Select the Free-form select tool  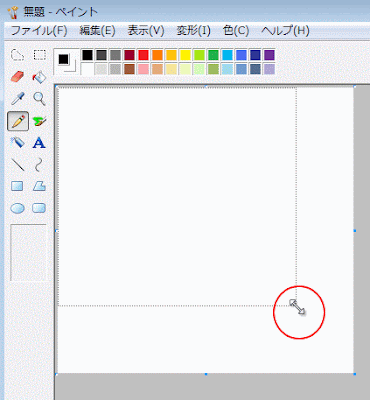17,55
